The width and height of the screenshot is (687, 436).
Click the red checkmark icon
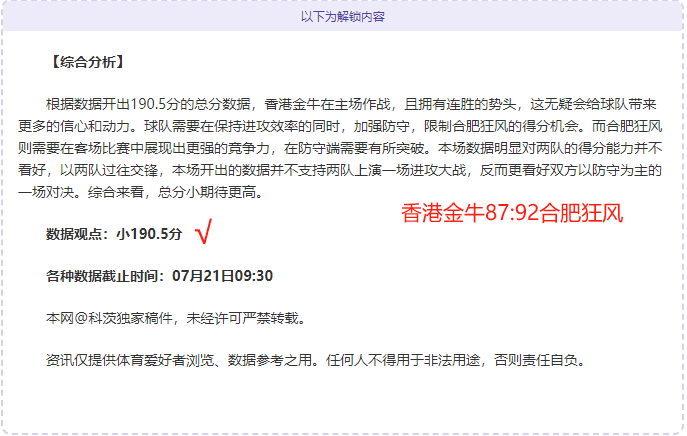point(204,231)
